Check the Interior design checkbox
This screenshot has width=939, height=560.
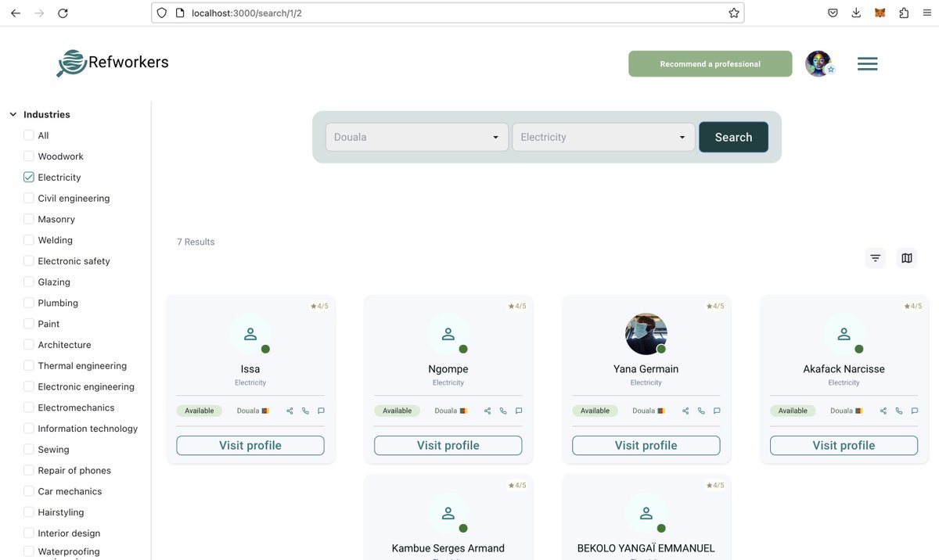[29, 533]
